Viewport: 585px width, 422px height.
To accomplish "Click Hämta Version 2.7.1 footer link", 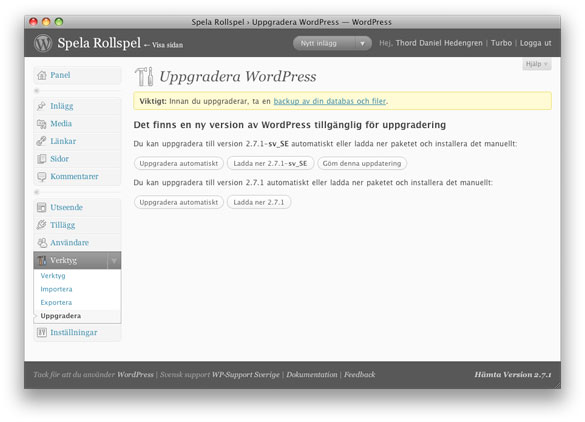I will click(513, 375).
